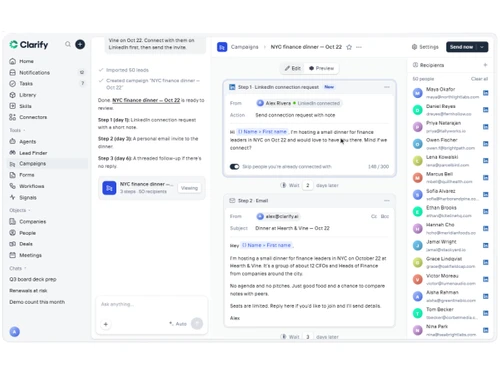Open the Send now dropdown arrow

coord(482,47)
